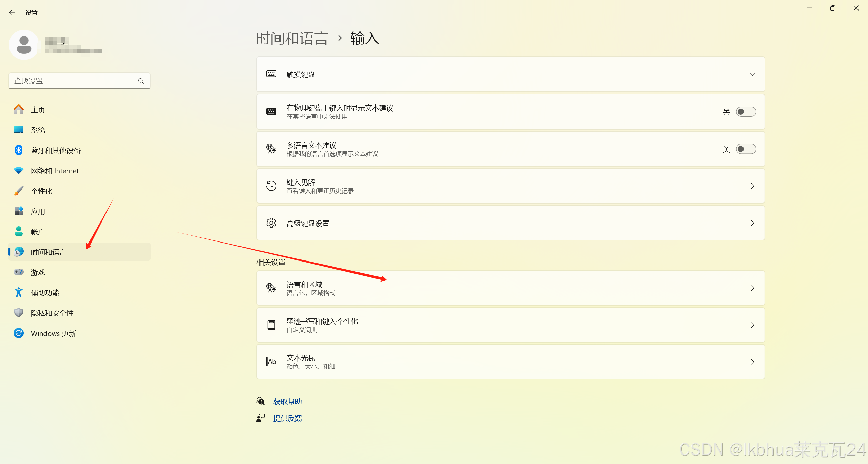This screenshot has height=464, width=868.
Task: Enable 在物理键盘上键入时显示文本建议 toggle
Action: point(746,112)
